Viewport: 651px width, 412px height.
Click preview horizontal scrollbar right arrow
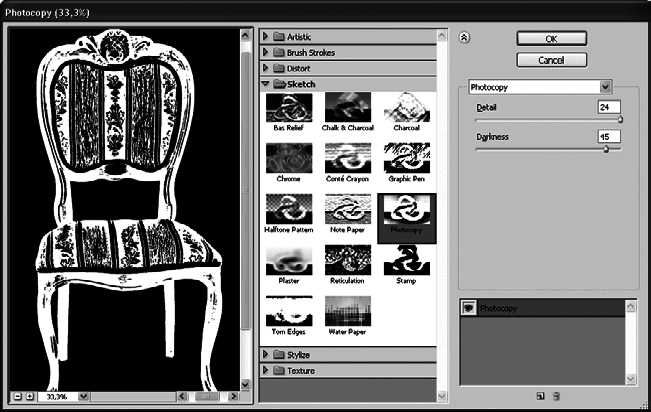tap(233, 397)
